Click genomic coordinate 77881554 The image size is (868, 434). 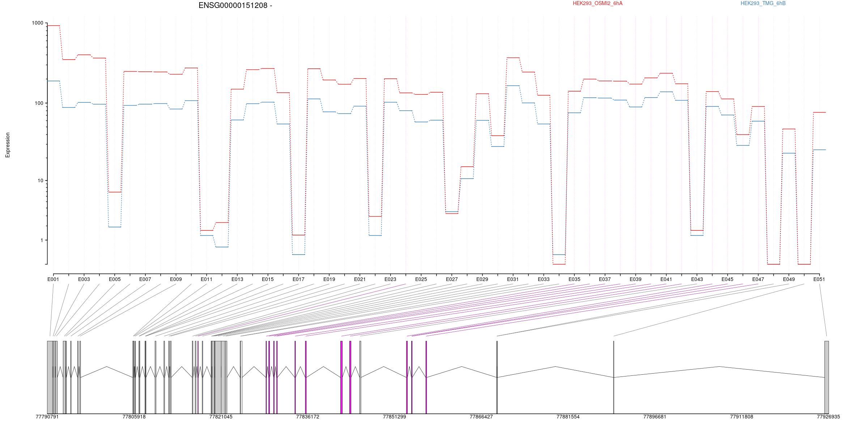click(568, 417)
